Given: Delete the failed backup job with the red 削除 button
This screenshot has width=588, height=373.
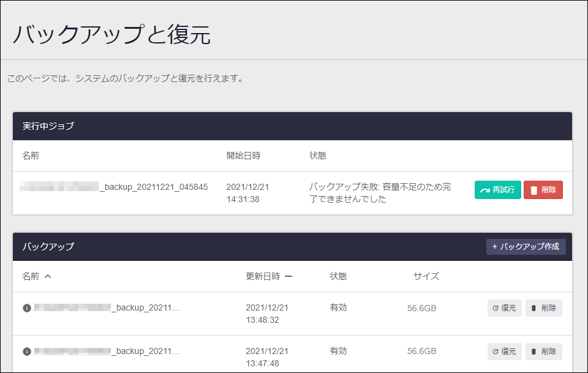Looking at the screenshot, I should tap(543, 190).
